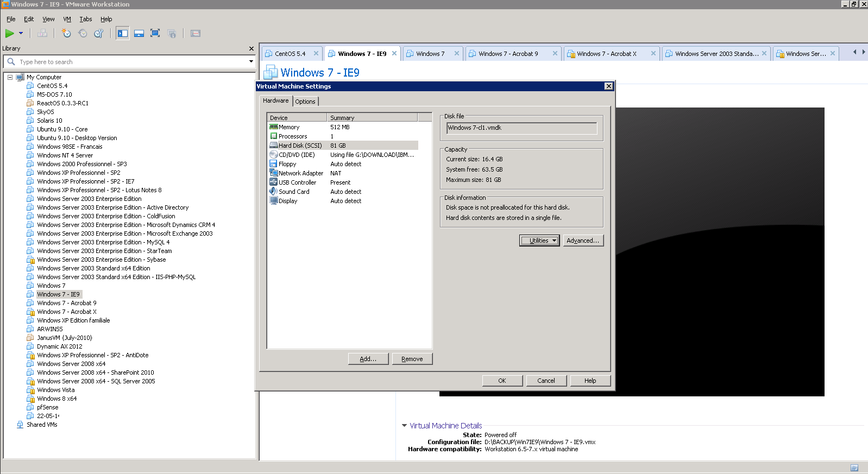
Task: Toggle the library sidebar visibility button
Action: [x=123, y=34]
